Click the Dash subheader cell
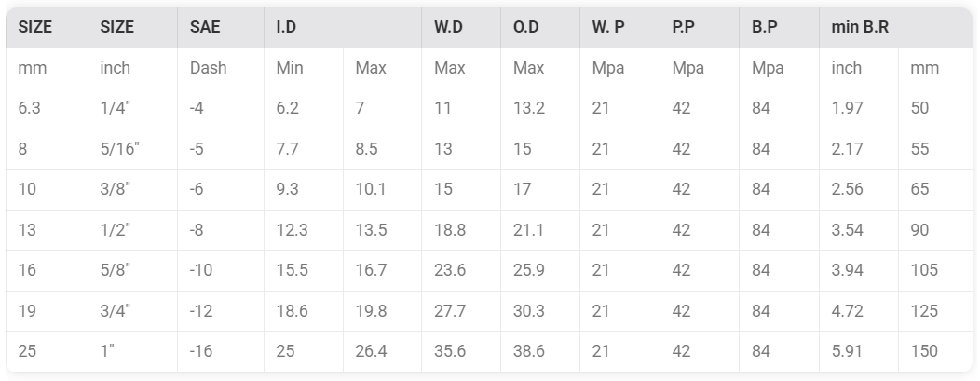The height and width of the screenshot is (381, 980). tap(221, 68)
